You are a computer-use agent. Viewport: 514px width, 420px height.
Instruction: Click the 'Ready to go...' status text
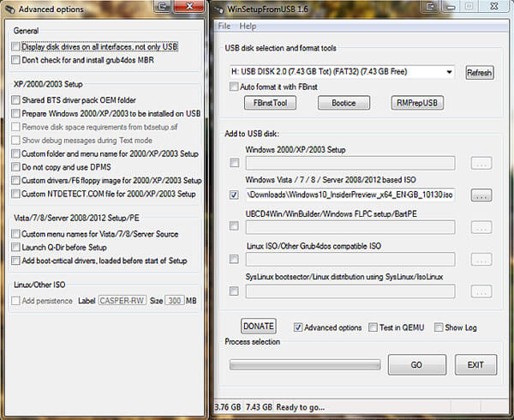[x=301, y=407]
